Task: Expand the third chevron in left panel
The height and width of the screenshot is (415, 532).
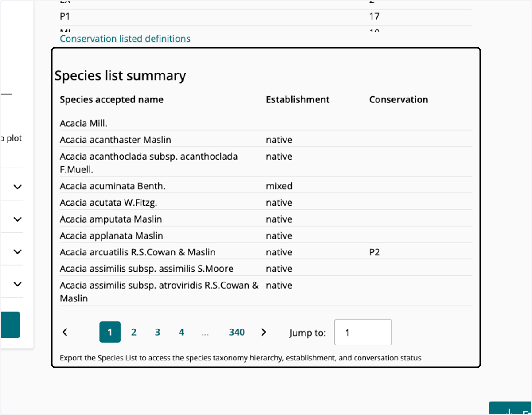Action: 17,251
